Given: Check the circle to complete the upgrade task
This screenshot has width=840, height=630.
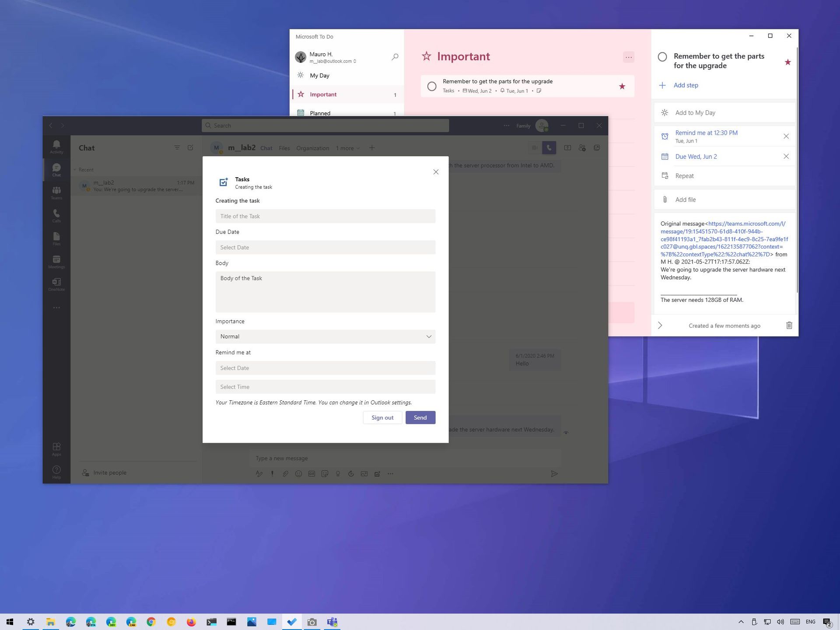Looking at the screenshot, I should (432, 86).
